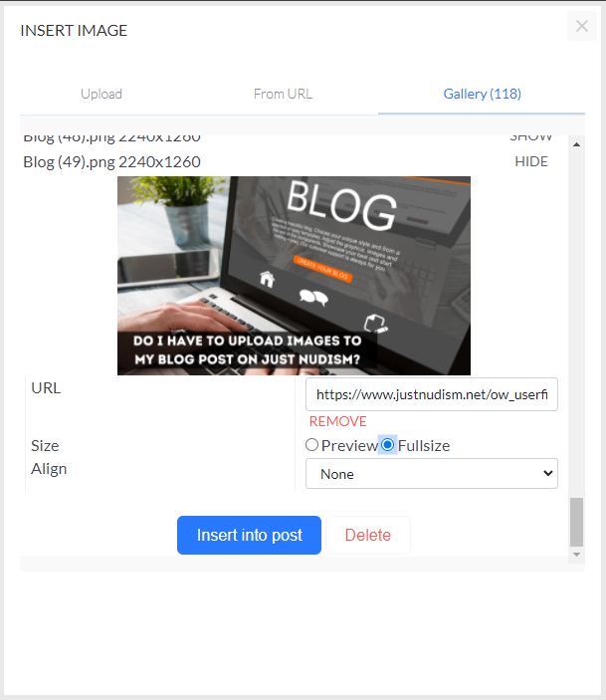Close the Insert Image dialog

click(x=581, y=26)
